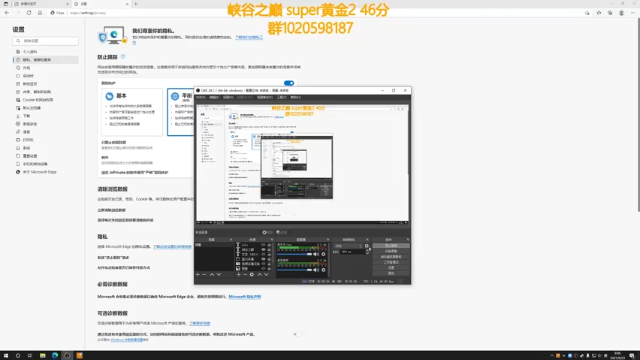Turn off the tracking prevention switch in Edge
640x360 pixels.
(289, 83)
